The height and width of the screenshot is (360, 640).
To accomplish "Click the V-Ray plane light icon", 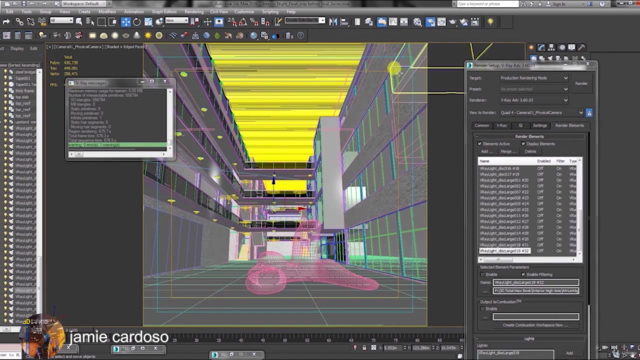I will [x=93, y=36].
